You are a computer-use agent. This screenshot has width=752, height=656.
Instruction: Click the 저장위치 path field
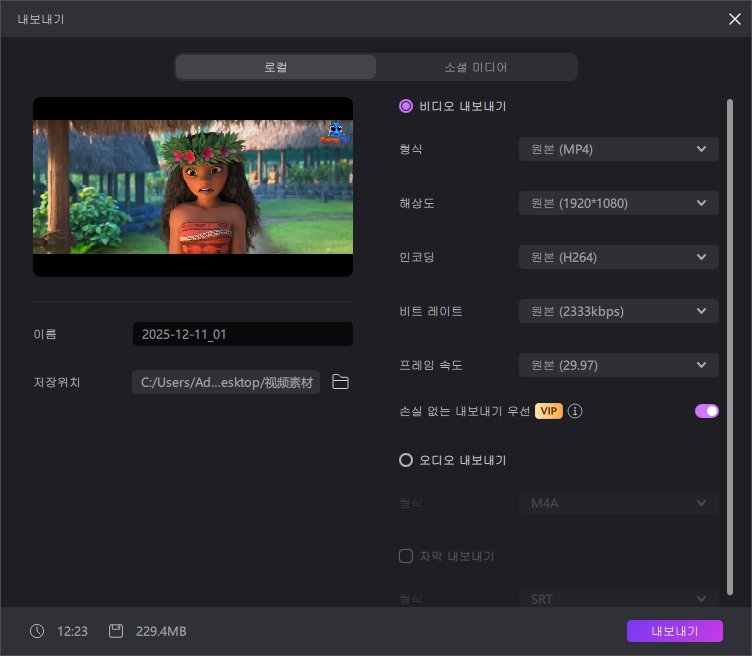click(x=226, y=382)
